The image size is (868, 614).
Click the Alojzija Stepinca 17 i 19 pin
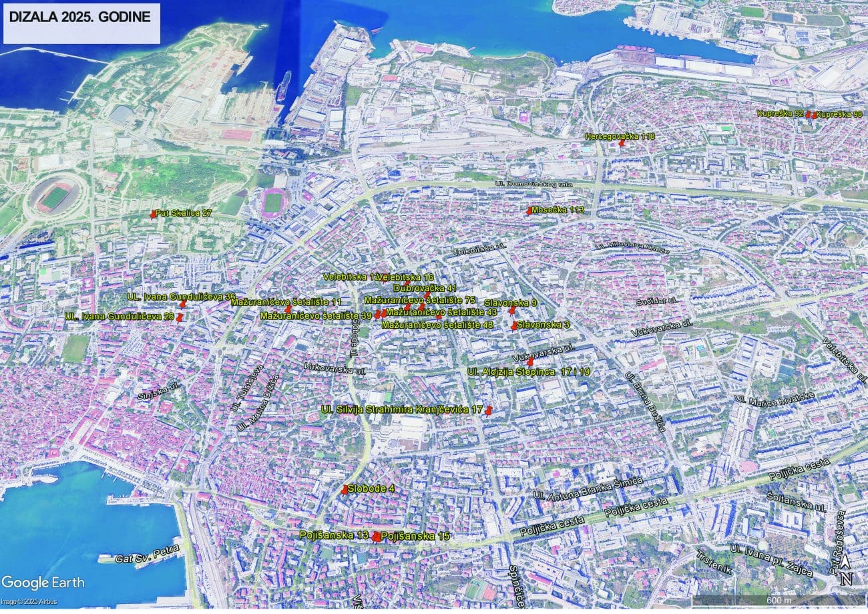click(530, 362)
